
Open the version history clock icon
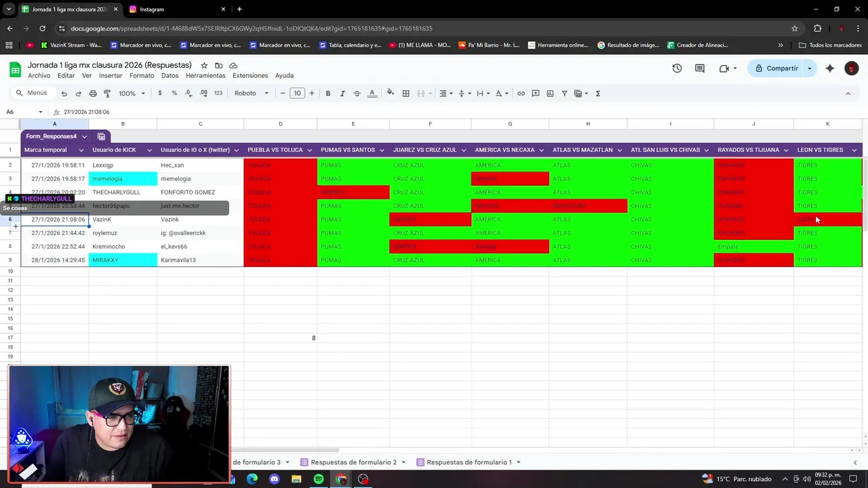pyautogui.click(x=677, y=68)
